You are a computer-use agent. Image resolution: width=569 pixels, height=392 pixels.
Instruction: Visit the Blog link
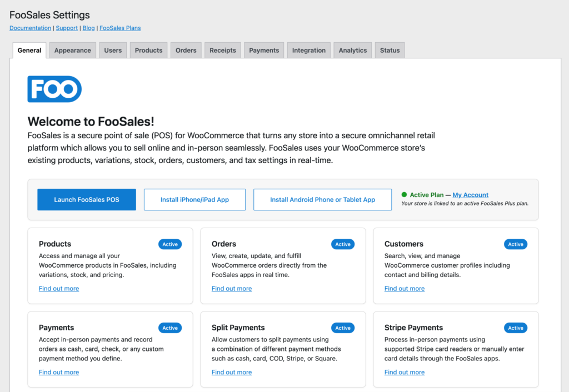tap(88, 28)
